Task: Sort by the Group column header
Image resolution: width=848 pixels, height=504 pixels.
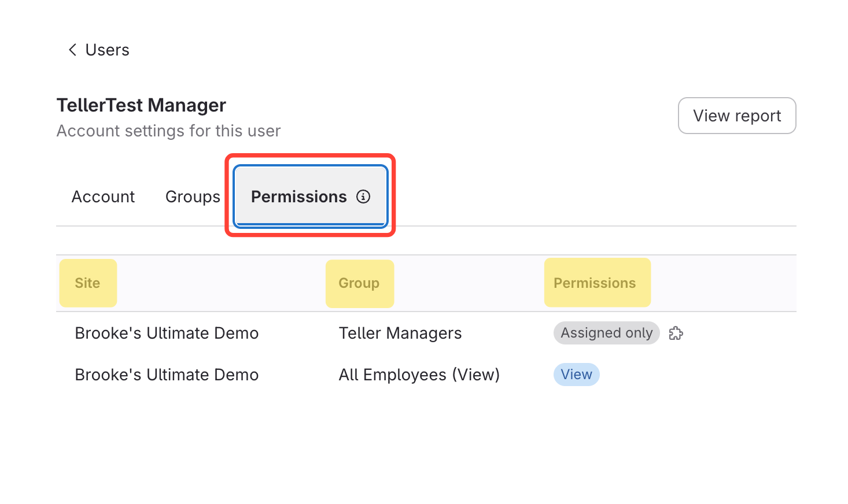Action: pos(359,283)
